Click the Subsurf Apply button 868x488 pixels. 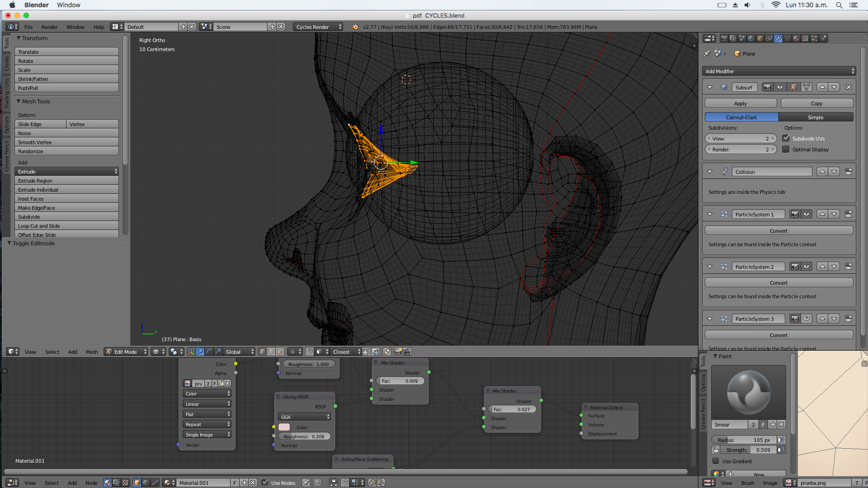coord(741,103)
